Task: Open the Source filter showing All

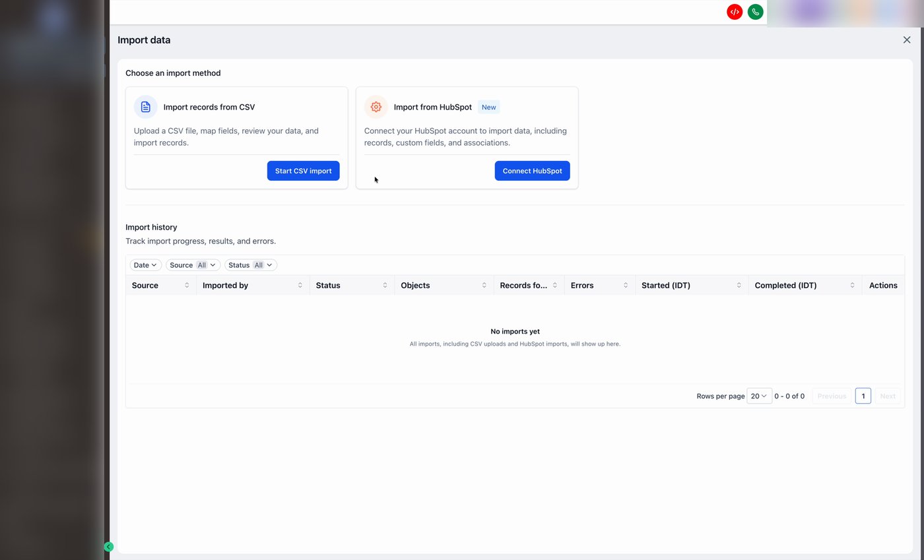Action: pyautogui.click(x=192, y=264)
